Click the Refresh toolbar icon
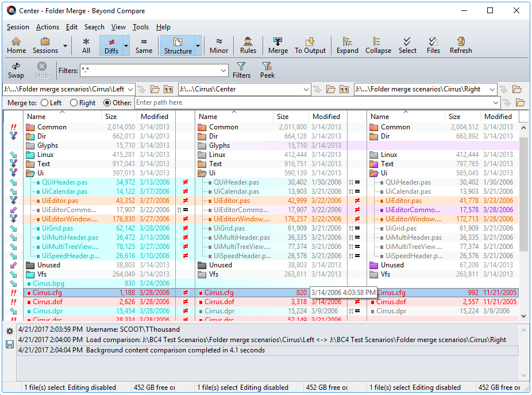Screen dimensions: 532x395 coord(461,45)
